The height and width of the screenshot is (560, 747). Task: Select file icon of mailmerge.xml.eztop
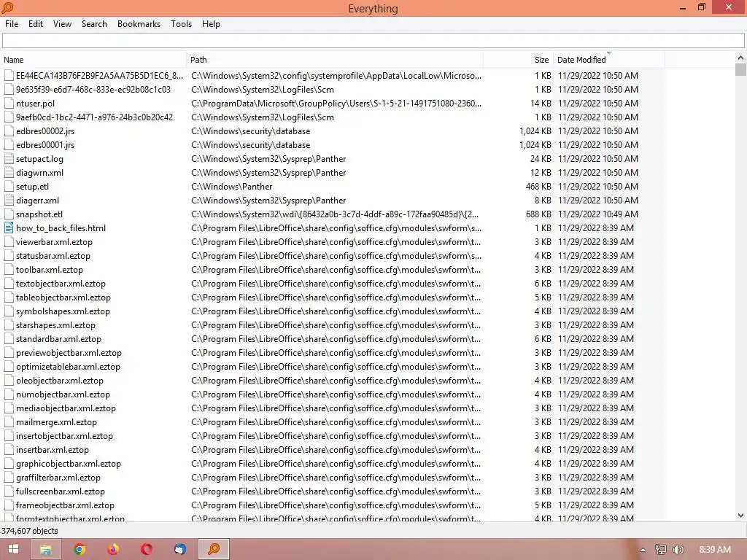pos(9,421)
